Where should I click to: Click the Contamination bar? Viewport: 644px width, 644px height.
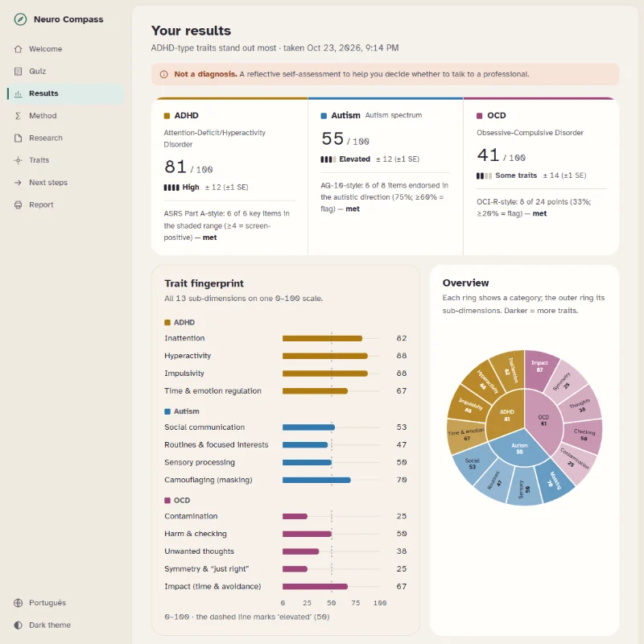[x=295, y=516]
